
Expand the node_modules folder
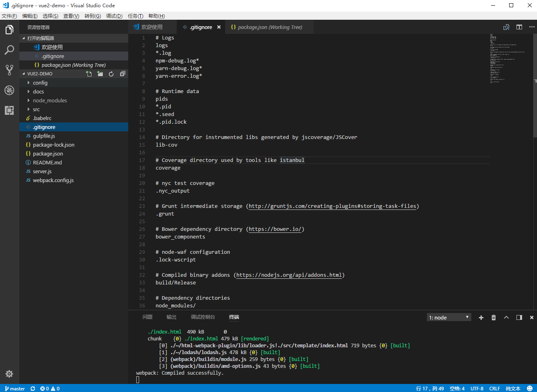tap(74, 100)
